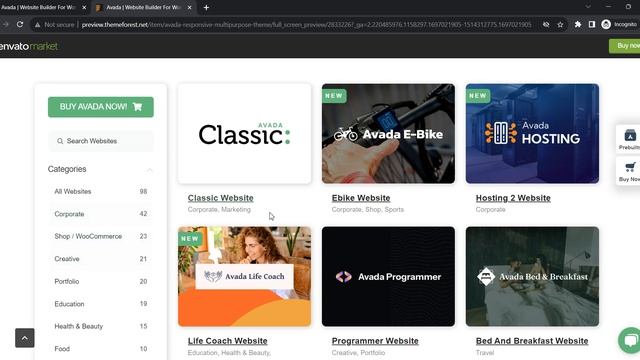Select the Creative category
The image size is (640, 360).
(x=101, y=259)
